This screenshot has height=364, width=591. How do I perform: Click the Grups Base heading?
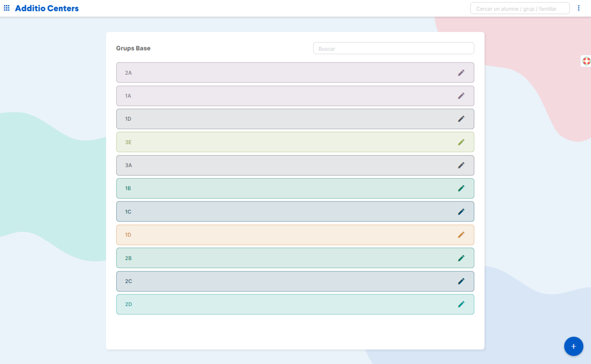tap(133, 48)
